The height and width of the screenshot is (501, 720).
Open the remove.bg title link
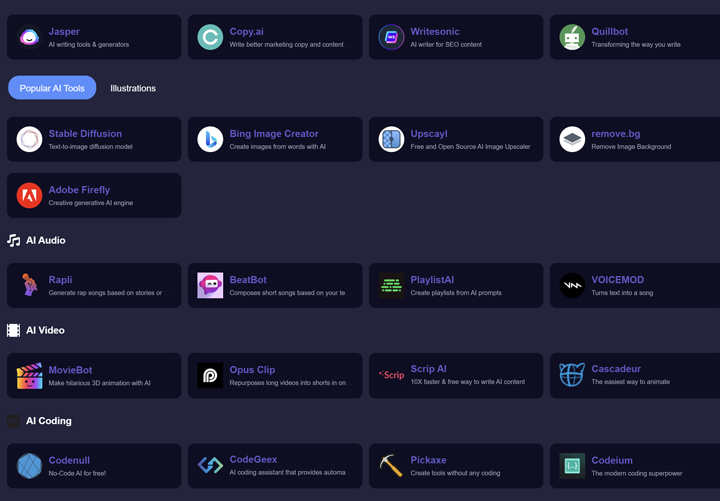[621, 133]
